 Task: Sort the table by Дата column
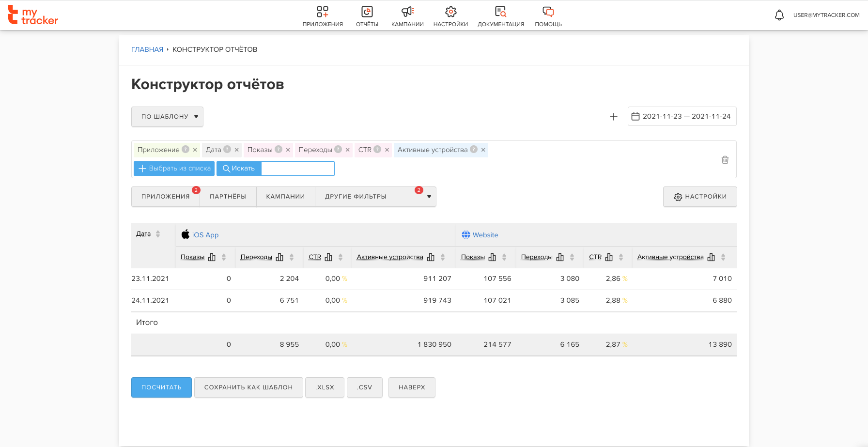[158, 234]
